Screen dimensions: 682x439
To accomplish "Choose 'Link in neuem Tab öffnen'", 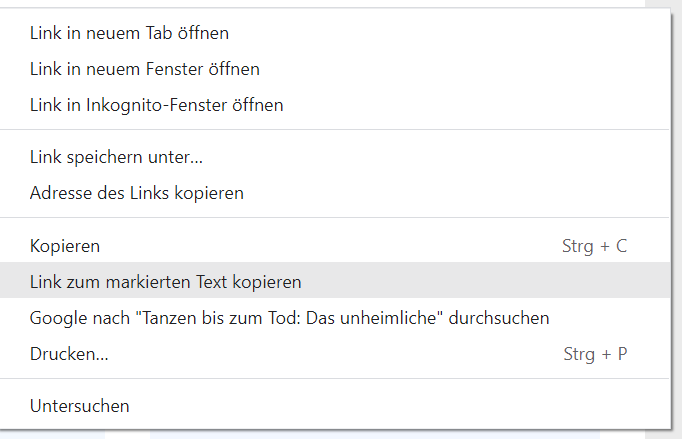I will [x=130, y=33].
